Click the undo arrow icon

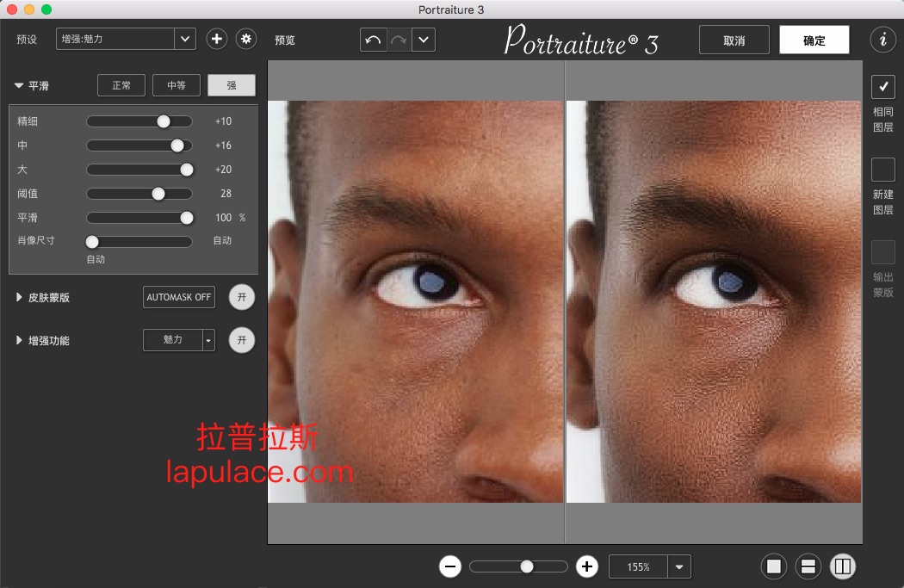click(x=373, y=40)
